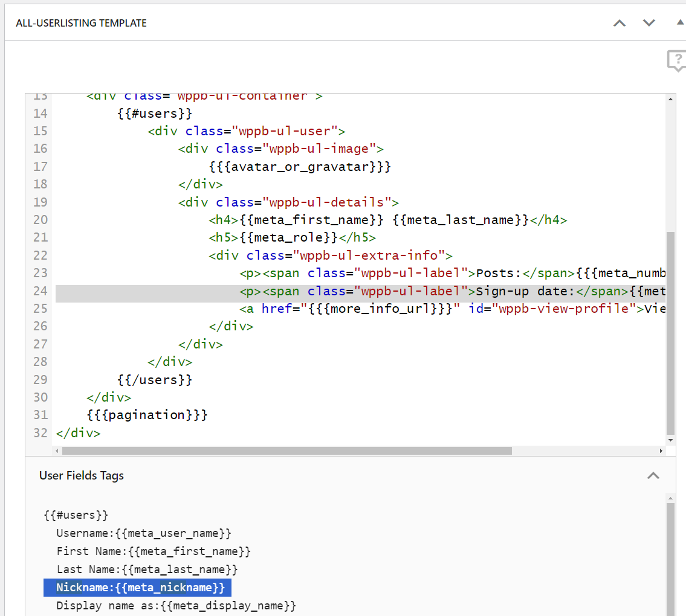Click the Sign-up date: label on line 24
Screen dimensions: 686x616
click(x=525, y=291)
